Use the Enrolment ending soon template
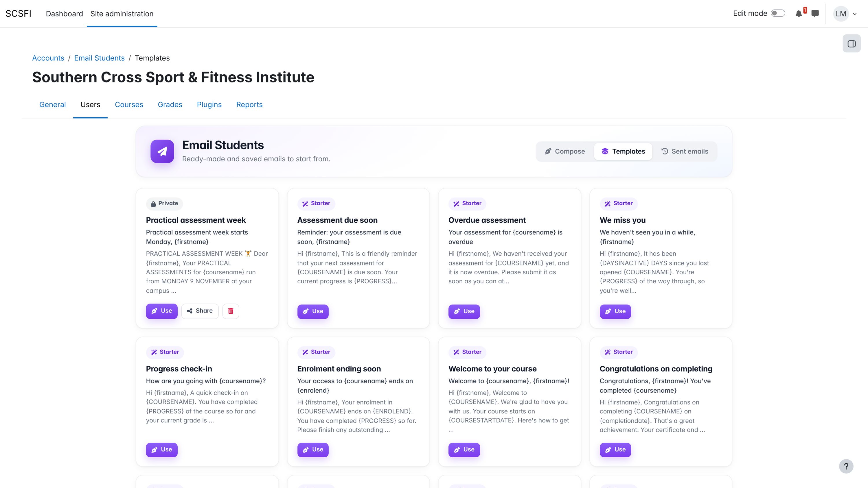 (x=313, y=450)
